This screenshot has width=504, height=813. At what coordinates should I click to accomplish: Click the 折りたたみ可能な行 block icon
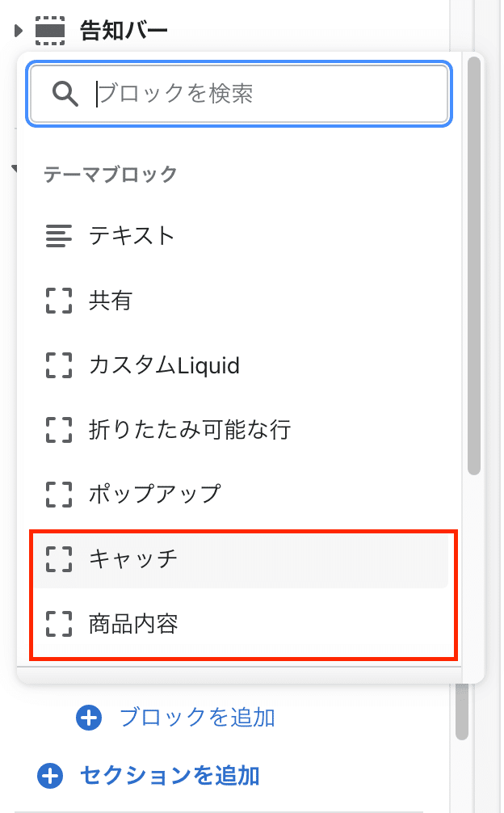pos(59,430)
